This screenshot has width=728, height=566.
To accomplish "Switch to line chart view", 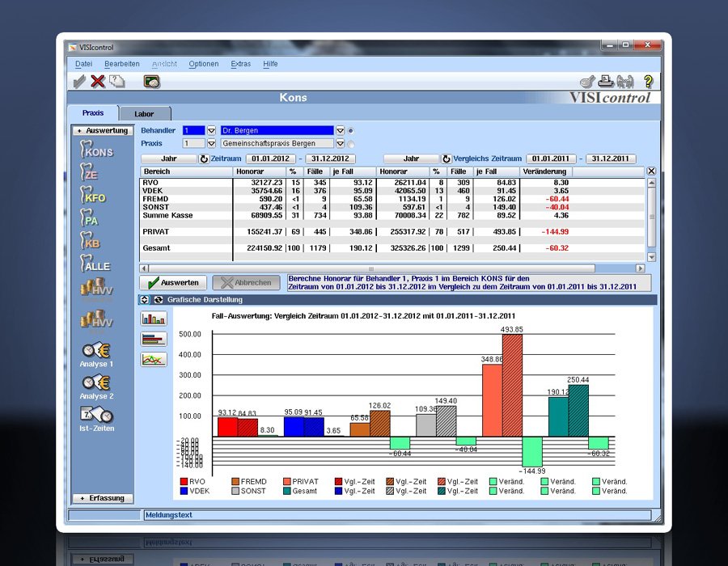I will click(154, 360).
